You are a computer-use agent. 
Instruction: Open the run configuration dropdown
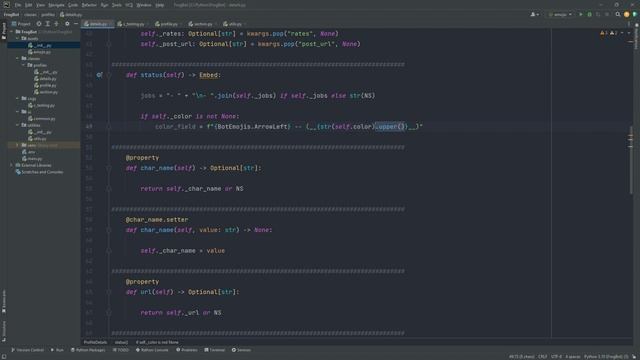click(x=560, y=14)
